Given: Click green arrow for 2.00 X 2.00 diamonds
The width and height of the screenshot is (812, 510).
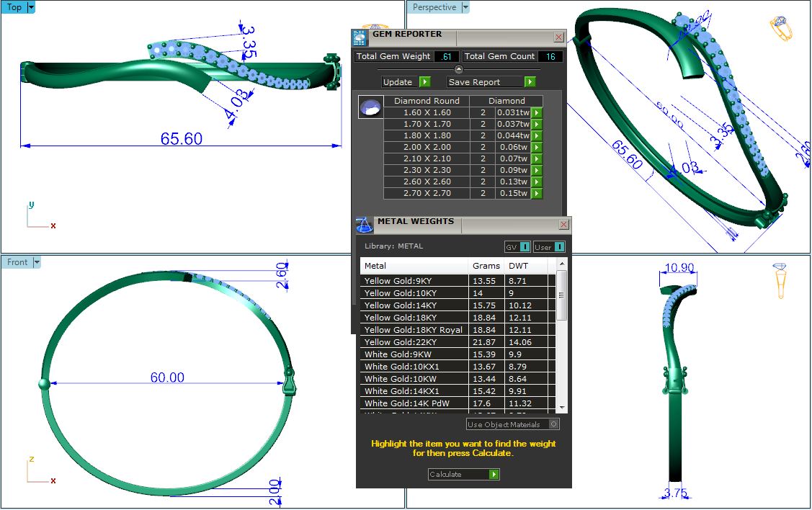Looking at the screenshot, I should (537, 147).
